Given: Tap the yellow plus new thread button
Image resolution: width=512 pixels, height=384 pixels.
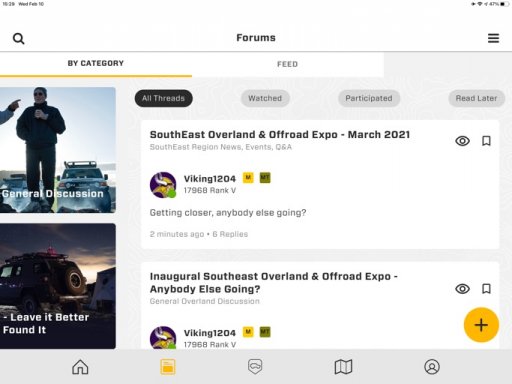Looking at the screenshot, I should tap(481, 325).
